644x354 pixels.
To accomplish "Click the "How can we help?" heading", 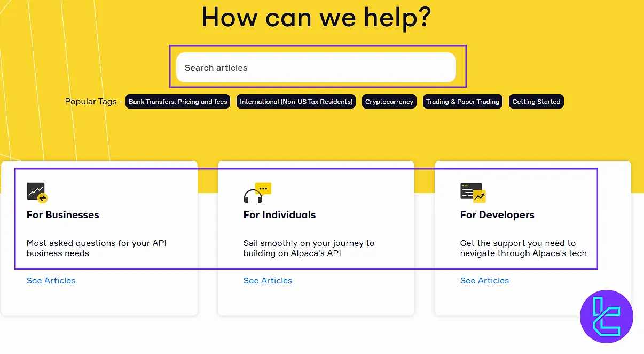I will tap(316, 17).
